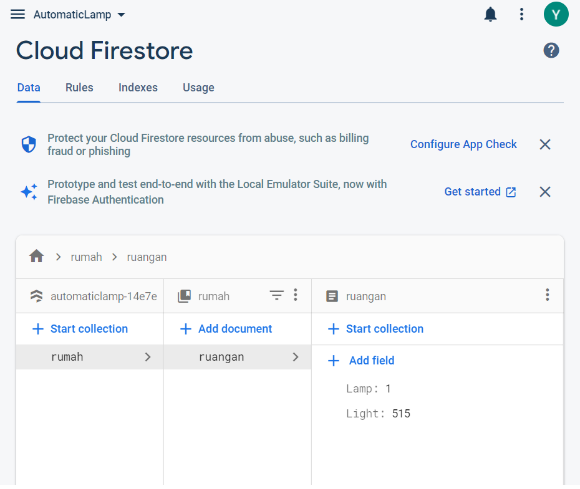Expand chevron on ruangan document row
The width and height of the screenshot is (580, 489).
pyautogui.click(x=295, y=357)
